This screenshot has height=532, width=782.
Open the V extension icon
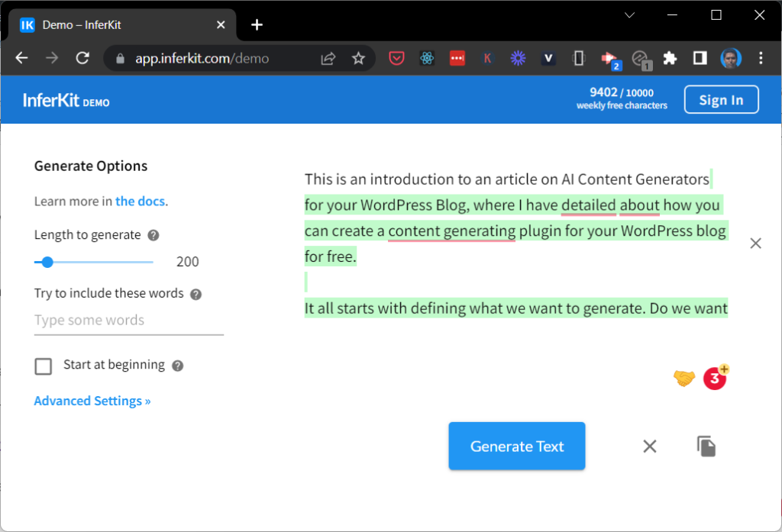pos(548,58)
